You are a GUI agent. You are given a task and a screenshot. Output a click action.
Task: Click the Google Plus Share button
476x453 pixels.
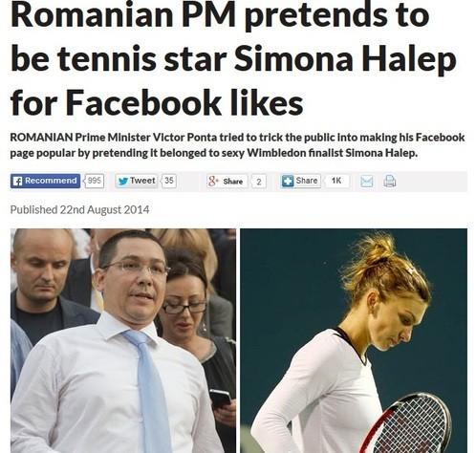pyautogui.click(x=227, y=181)
